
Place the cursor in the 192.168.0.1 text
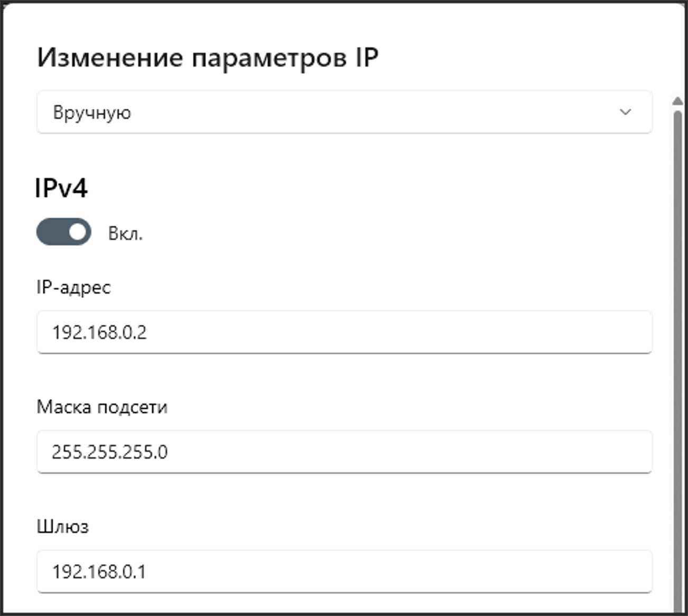click(x=99, y=571)
